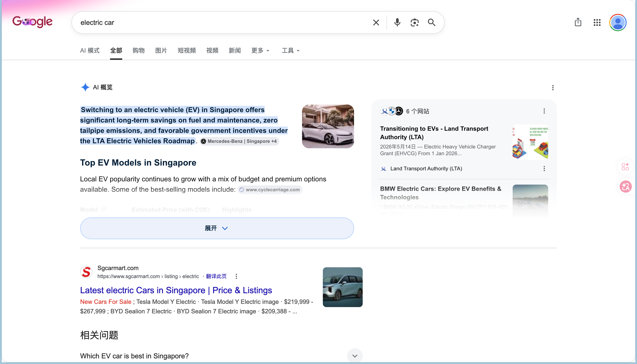This screenshot has width=637, height=364.
Task: Open the white electric car thumbnail
Action: pos(328,126)
